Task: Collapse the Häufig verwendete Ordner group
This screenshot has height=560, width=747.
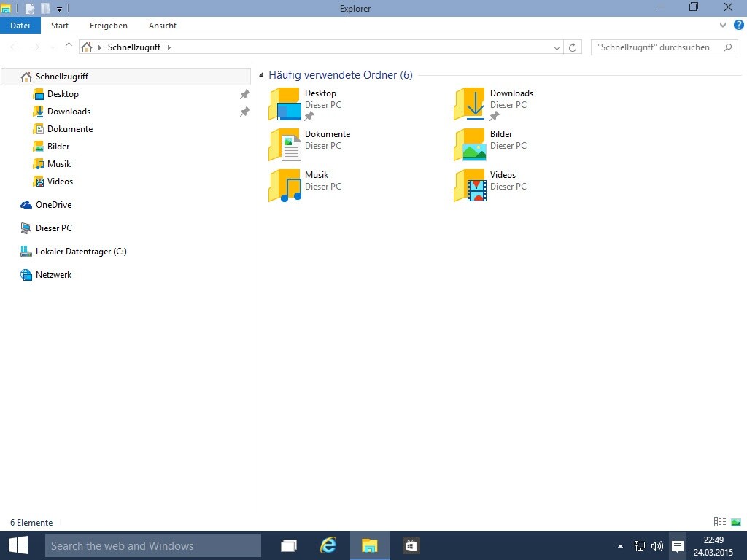Action: [x=261, y=75]
